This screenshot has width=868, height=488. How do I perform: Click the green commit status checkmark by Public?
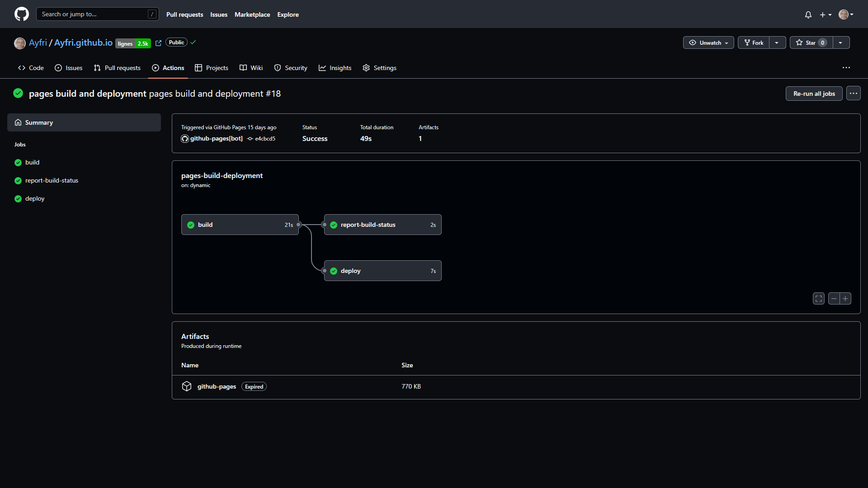(x=193, y=42)
